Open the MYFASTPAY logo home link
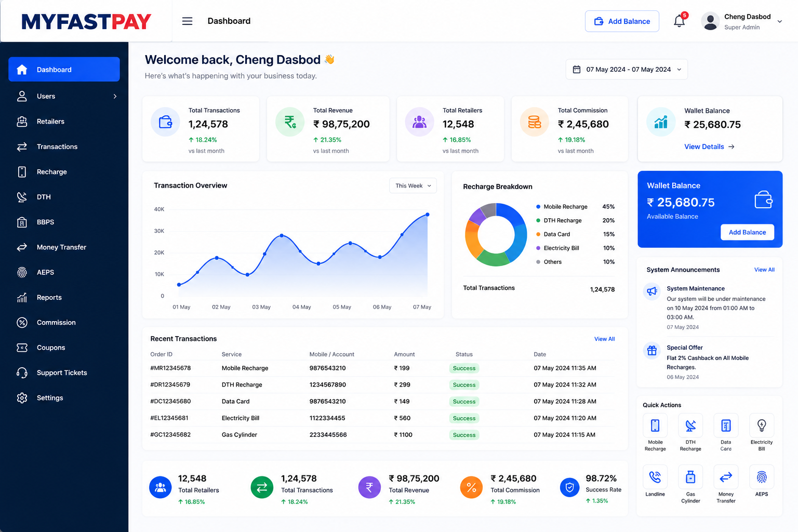 86,21
